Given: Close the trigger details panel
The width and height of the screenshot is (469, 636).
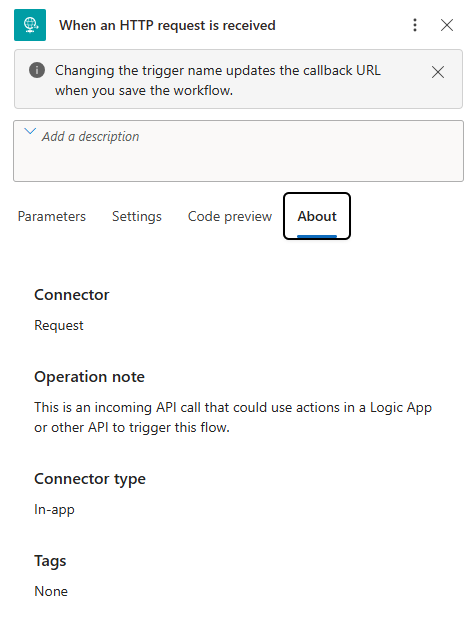Looking at the screenshot, I should point(447,25).
